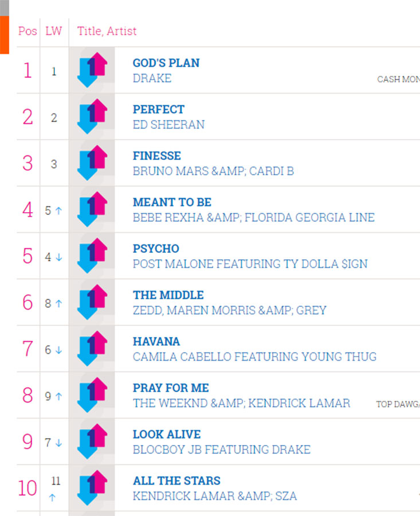Select the Post Malone featuring Ty Dolla $ign link
The width and height of the screenshot is (420, 516).
pyautogui.click(x=250, y=264)
